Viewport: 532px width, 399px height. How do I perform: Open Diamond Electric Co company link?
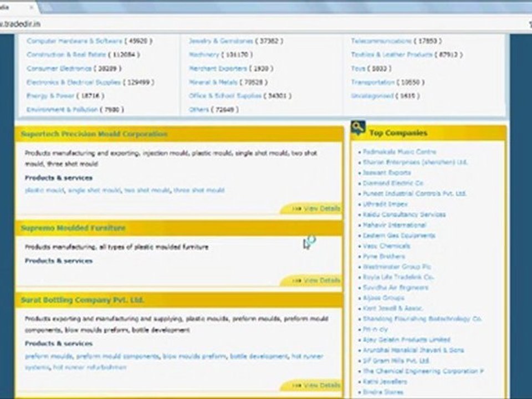[393, 183]
